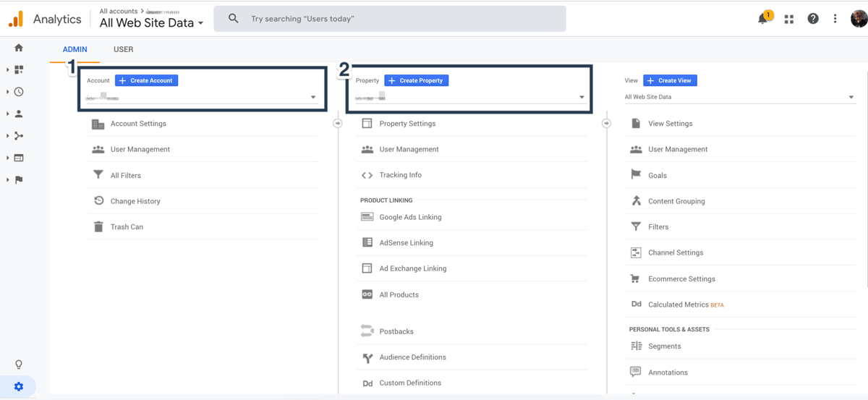Click the arrow between Account and Property columns

[337, 124]
